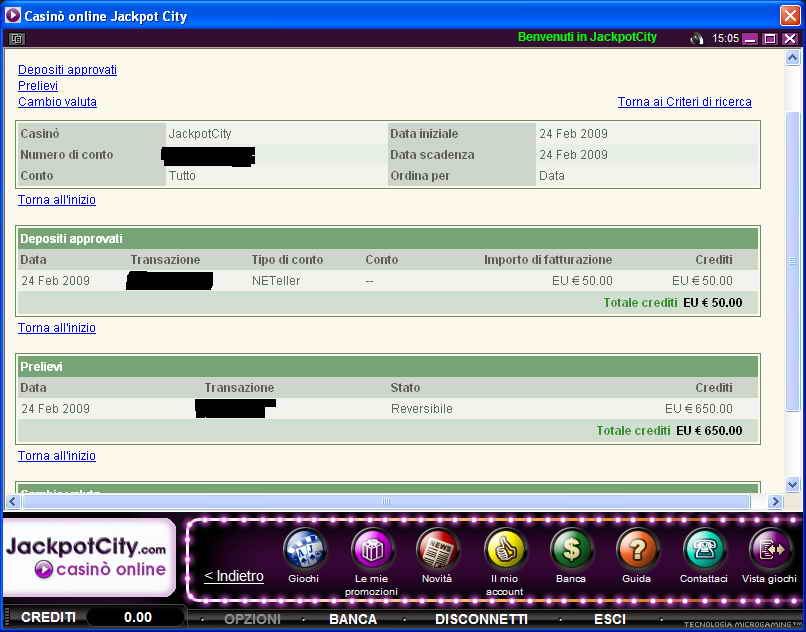
Task: Close the window with the red X button
Action: pos(790,15)
